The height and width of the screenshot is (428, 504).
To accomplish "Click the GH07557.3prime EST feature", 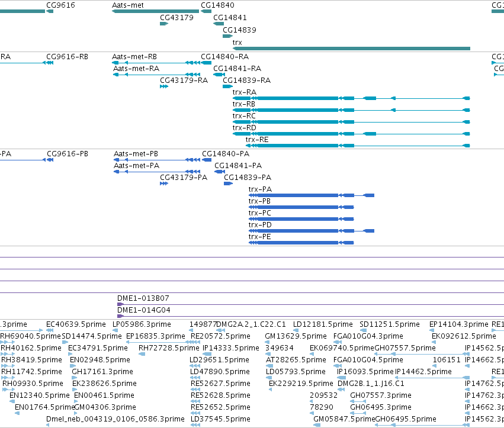I will point(358,401).
